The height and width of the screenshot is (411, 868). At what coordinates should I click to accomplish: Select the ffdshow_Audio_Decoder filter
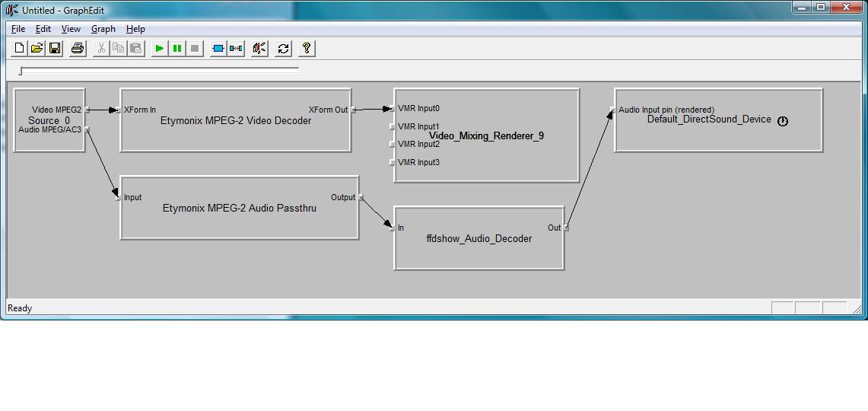(479, 239)
